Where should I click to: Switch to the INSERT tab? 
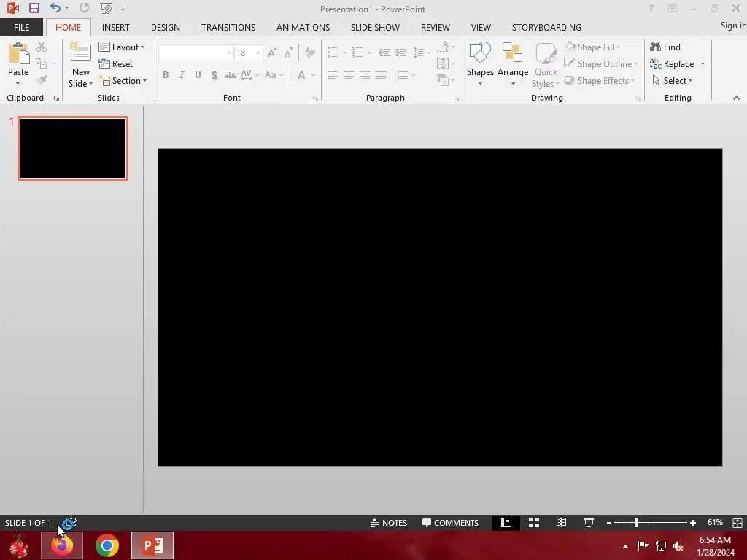tap(116, 27)
